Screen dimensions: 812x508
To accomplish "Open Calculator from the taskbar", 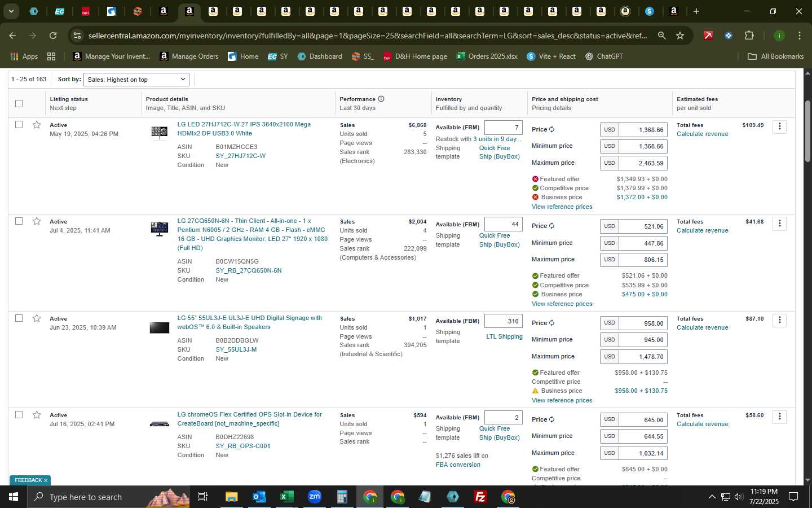I will [342, 497].
